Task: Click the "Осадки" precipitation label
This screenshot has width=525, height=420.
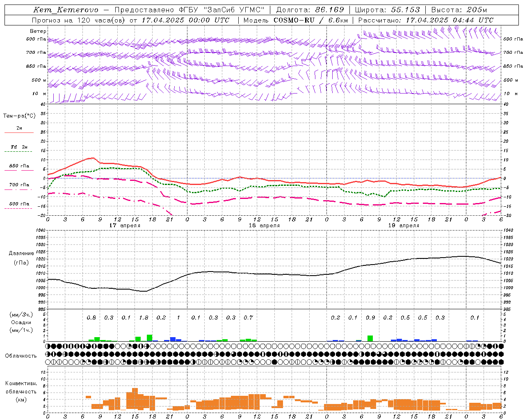Action: [x=21, y=322]
